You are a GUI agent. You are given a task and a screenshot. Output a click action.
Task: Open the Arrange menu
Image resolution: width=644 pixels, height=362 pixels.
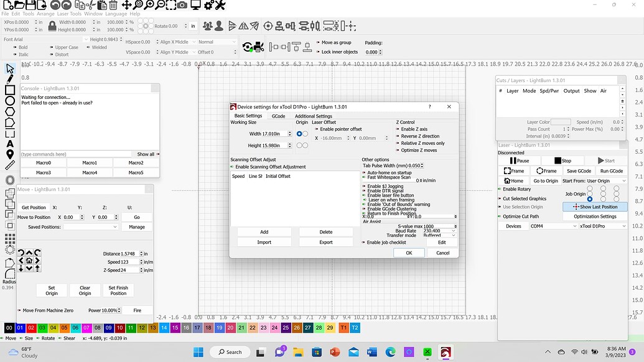tap(45, 14)
